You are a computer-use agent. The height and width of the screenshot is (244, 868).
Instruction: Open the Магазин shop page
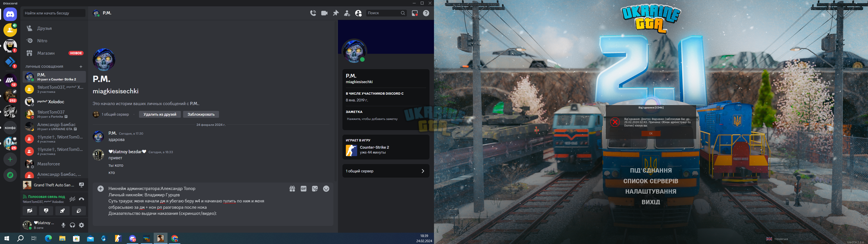[54, 53]
